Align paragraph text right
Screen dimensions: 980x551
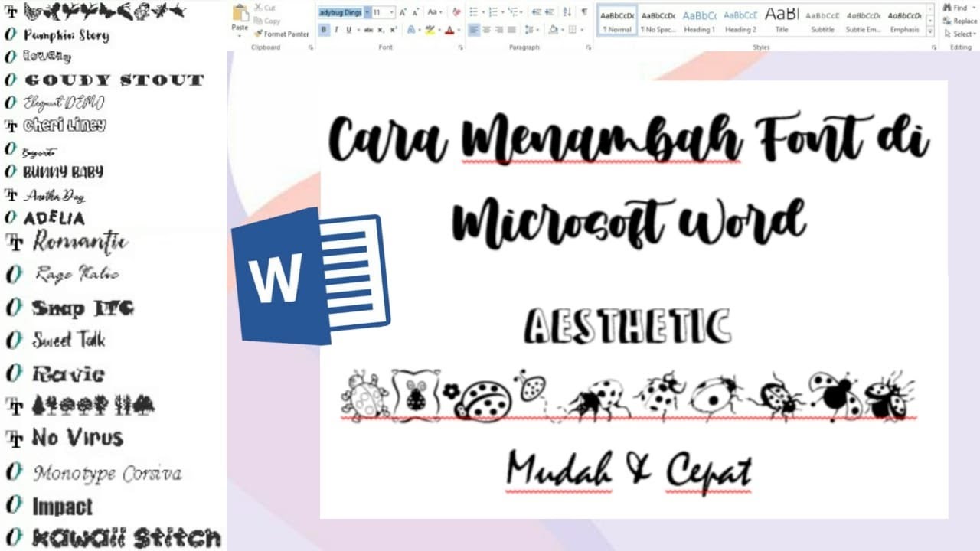click(498, 30)
